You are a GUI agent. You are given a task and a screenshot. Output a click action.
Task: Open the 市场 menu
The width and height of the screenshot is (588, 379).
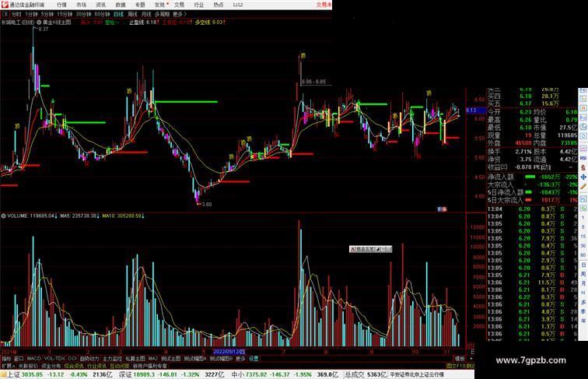pyautogui.click(x=82, y=5)
